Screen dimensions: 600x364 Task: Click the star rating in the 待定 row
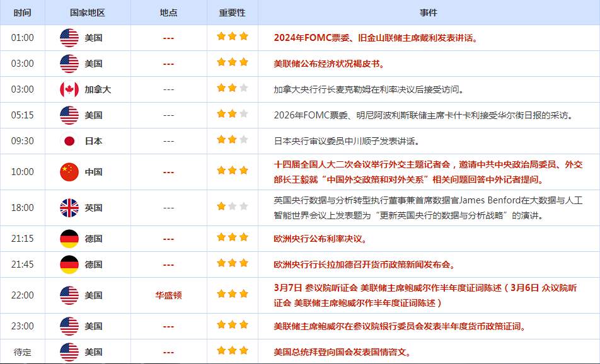click(x=233, y=350)
